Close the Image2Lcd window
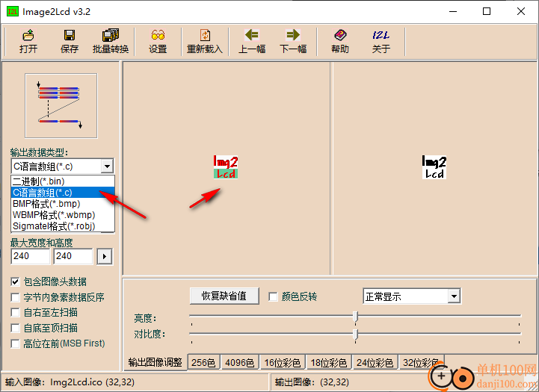 point(521,11)
